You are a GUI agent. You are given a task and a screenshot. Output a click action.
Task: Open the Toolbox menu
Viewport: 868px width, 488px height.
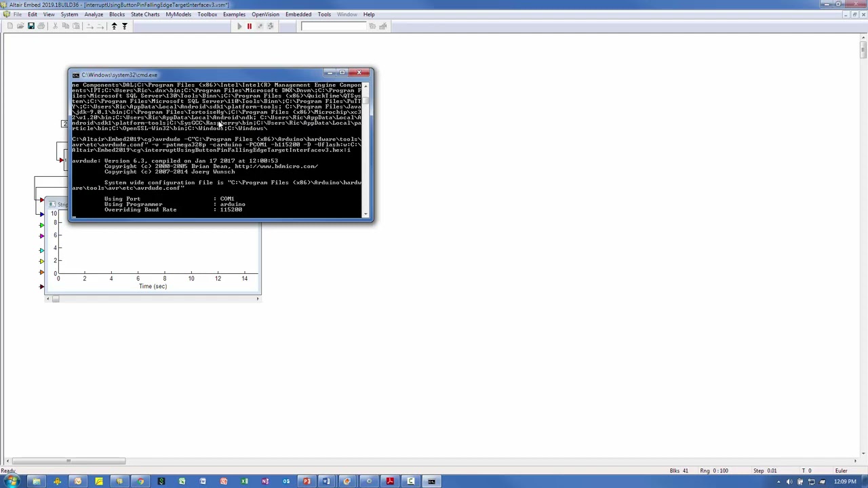tap(208, 14)
